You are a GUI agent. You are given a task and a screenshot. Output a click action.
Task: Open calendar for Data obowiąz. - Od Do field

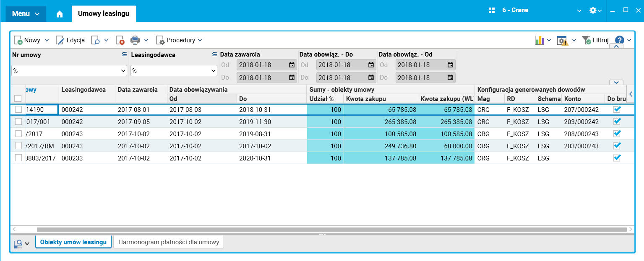450,78
